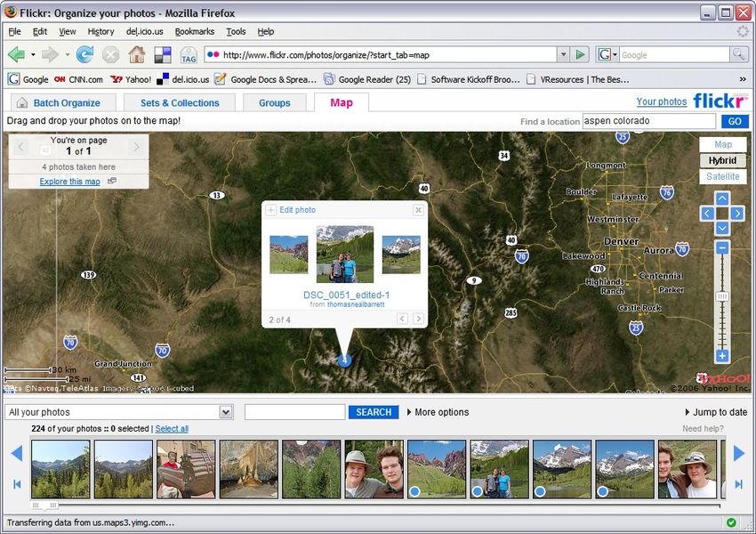Click the SEARCH button
This screenshot has height=534, width=756.
(374, 412)
